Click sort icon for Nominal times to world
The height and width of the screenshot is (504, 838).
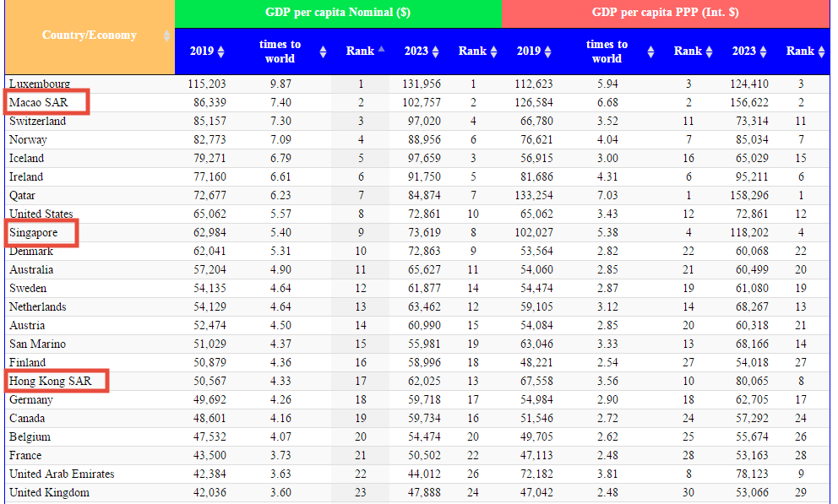323,51
